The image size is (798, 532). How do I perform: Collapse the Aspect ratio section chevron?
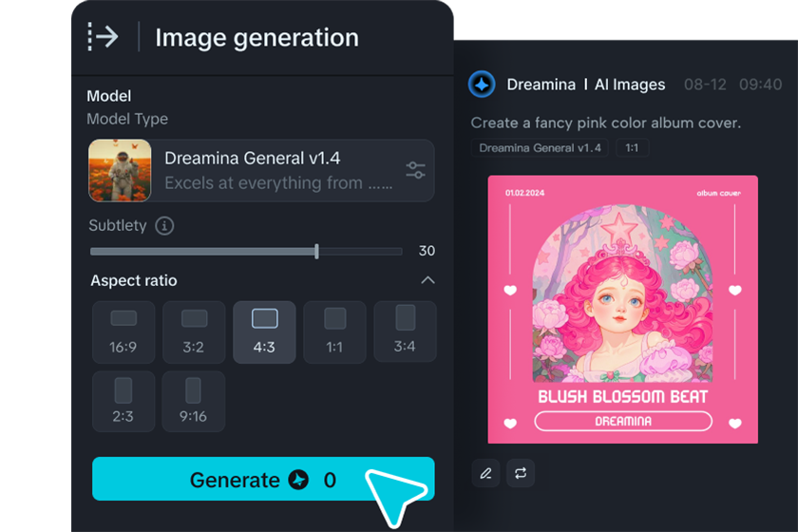[x=427, y=280]
